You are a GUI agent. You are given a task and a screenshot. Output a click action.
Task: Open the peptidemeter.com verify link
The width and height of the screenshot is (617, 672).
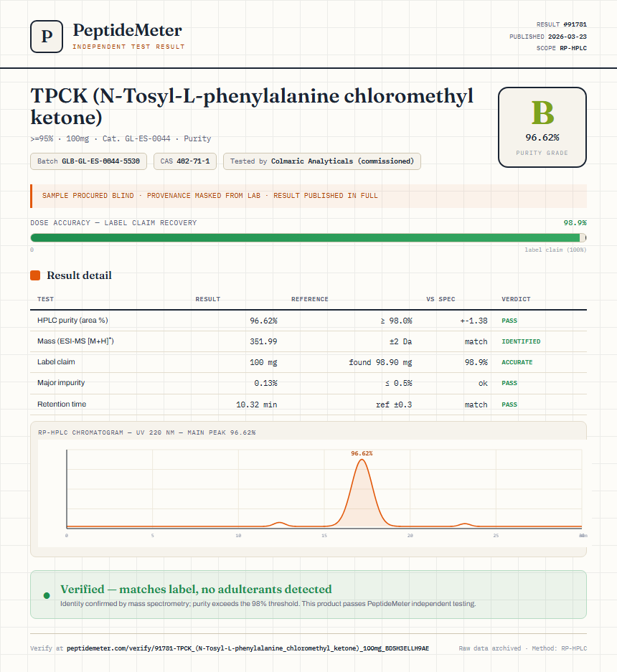[248, 648]
